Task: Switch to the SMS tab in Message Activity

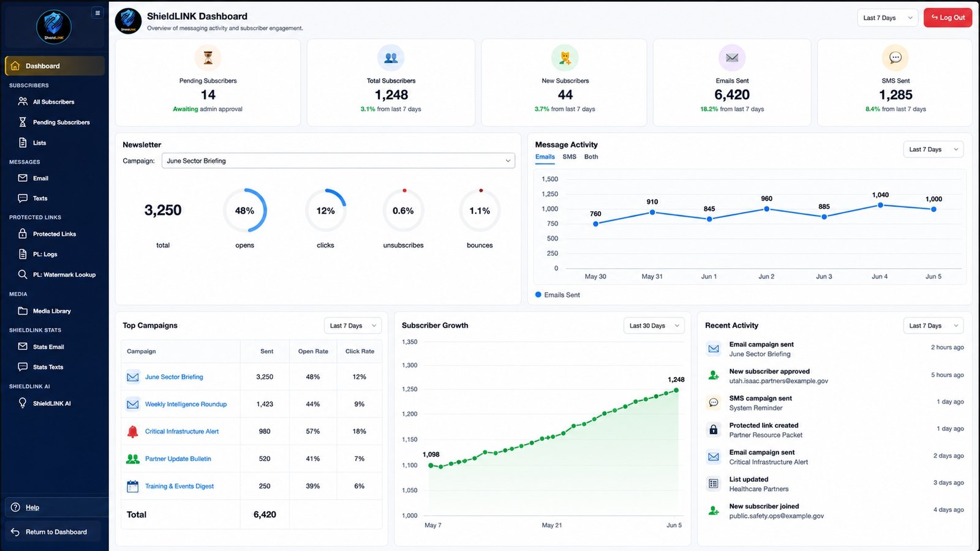Action: (570, 157)
